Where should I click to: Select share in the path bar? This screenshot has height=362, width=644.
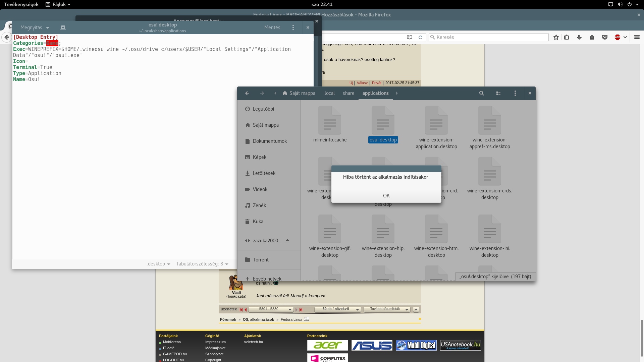348,93
